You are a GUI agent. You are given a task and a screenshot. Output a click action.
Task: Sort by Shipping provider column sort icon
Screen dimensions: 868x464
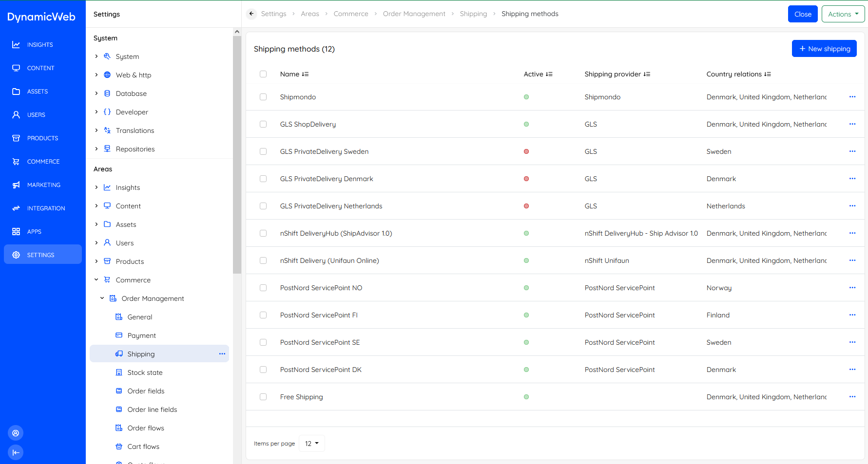(x=647, y=74)
